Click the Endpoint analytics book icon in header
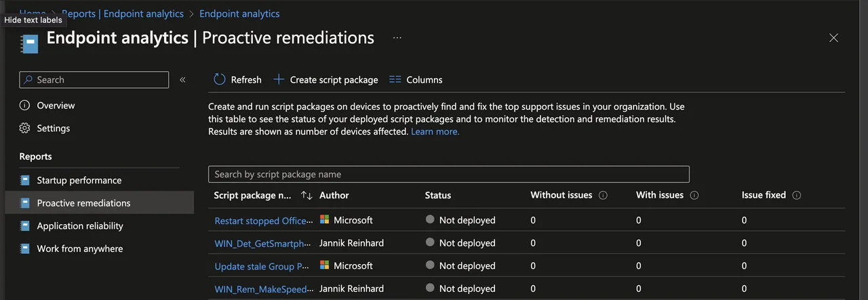The image size is (868, 300). (30, 44)
